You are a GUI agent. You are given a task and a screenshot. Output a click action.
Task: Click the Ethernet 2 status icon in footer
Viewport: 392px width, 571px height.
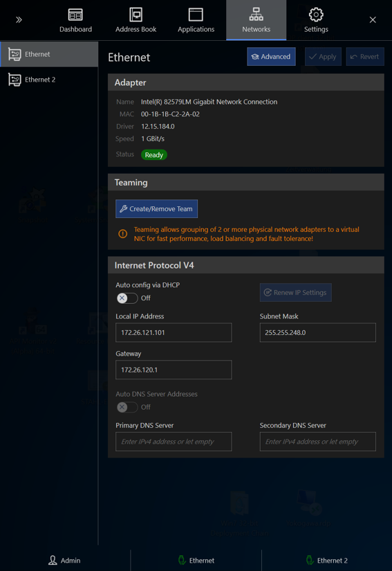click(310, 560)
